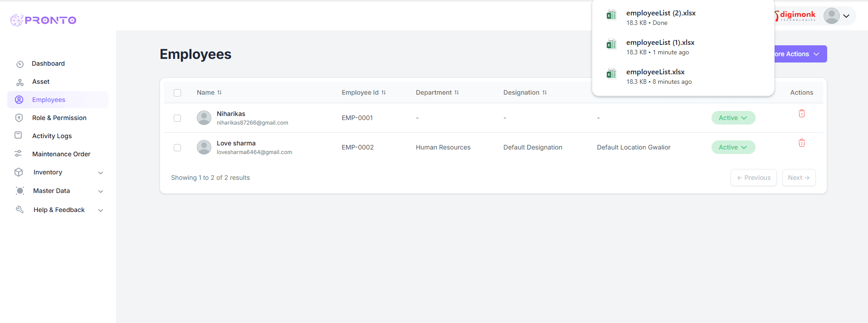Click the Pronto logo
The height and width of the screenshot is (323, 868).
click(44, 20)
